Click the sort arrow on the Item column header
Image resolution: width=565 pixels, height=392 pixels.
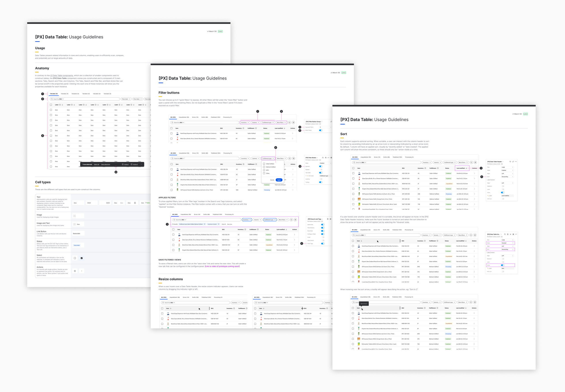(x=362, y=241)
